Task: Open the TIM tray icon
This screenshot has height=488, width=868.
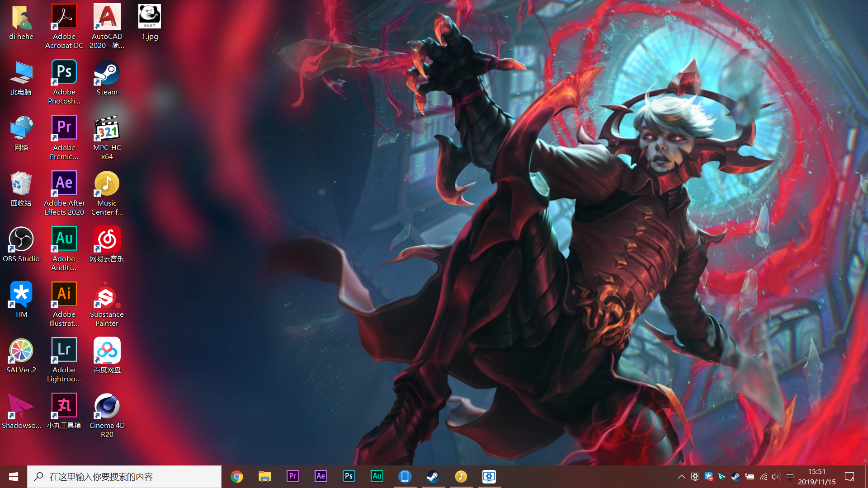Action: click(708, 477)
